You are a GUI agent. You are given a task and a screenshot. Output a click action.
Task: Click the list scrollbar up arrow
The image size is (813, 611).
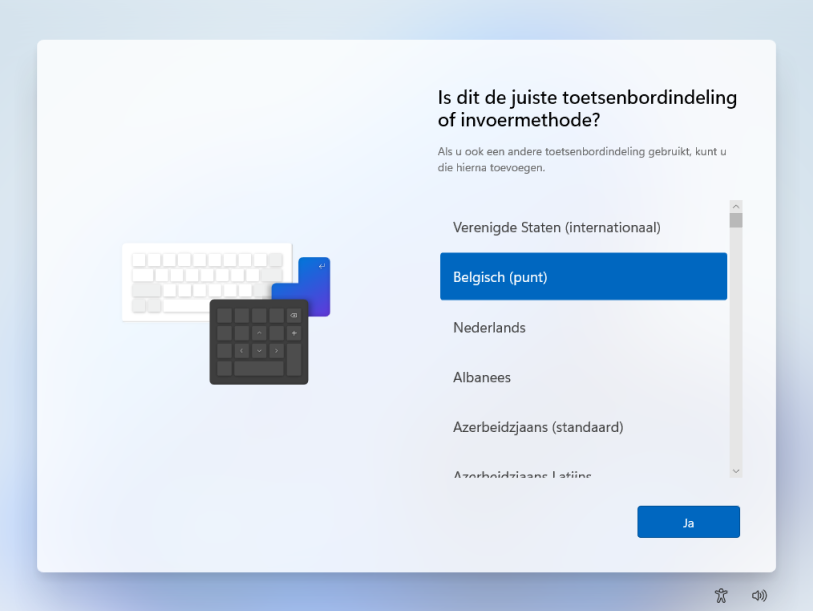pos(736,206)
